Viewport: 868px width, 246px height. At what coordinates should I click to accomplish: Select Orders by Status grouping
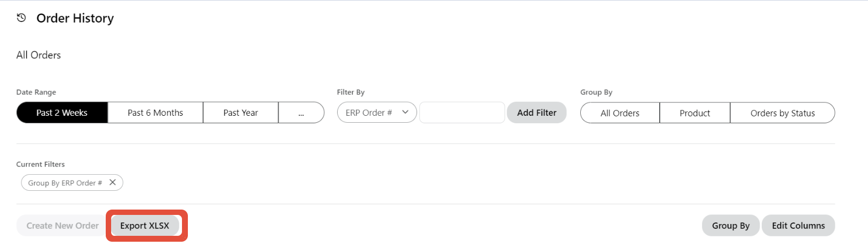click(782, 113)
